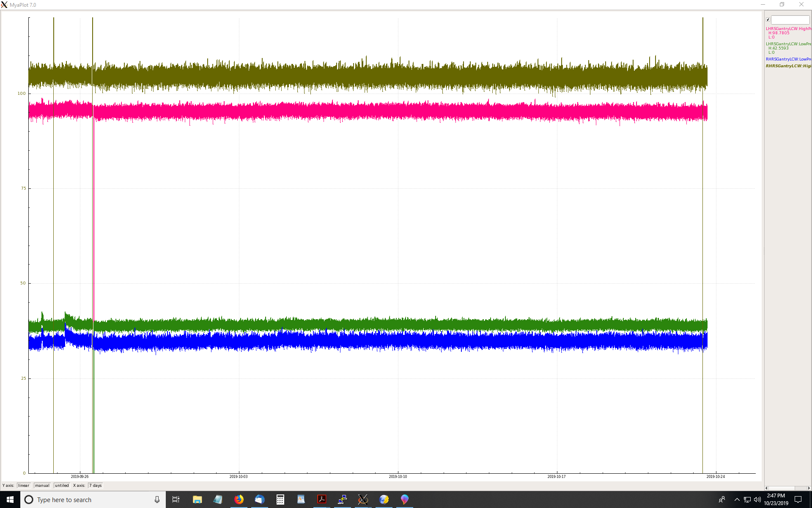Viewport: 812px width, 508px height.
Task: Open File Explorer from the taskbar
Action: click(197, 500)
